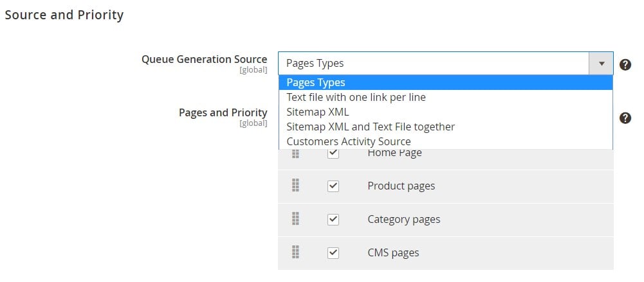The image size is (644, 282).
Task: Grab drag handle for Category pages row
Action: pyautogui.click(x=295, y=219)
